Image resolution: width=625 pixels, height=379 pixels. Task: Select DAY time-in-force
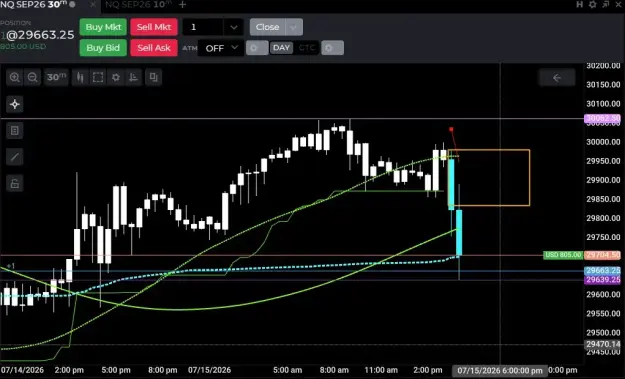[281, 48]
